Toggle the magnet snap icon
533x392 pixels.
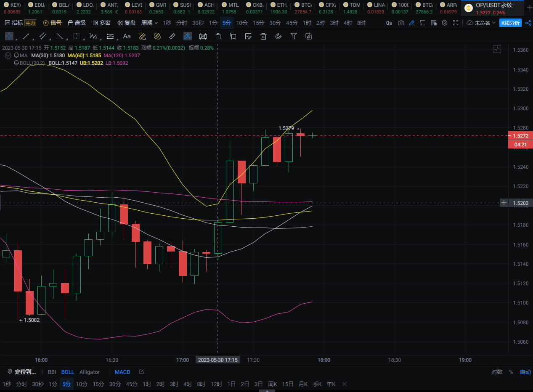tap(278, 36)
